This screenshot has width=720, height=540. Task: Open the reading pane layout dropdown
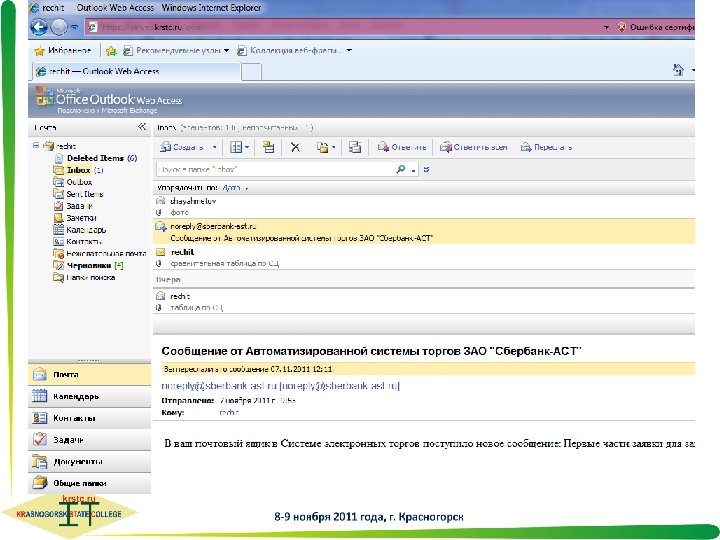239,147
